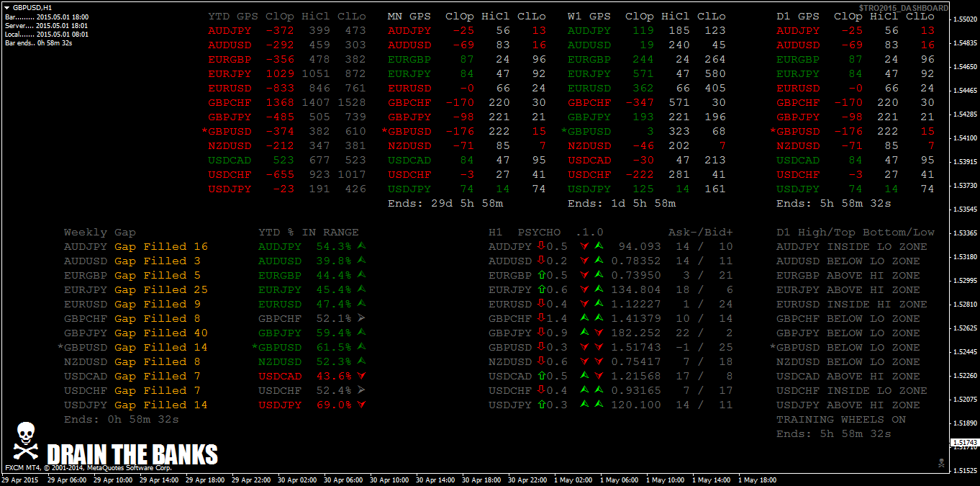This screenshot has width=980, height=486.
Task: Click 'GBPJPY Gap Filled 40' row
Action: coord(136,333)
